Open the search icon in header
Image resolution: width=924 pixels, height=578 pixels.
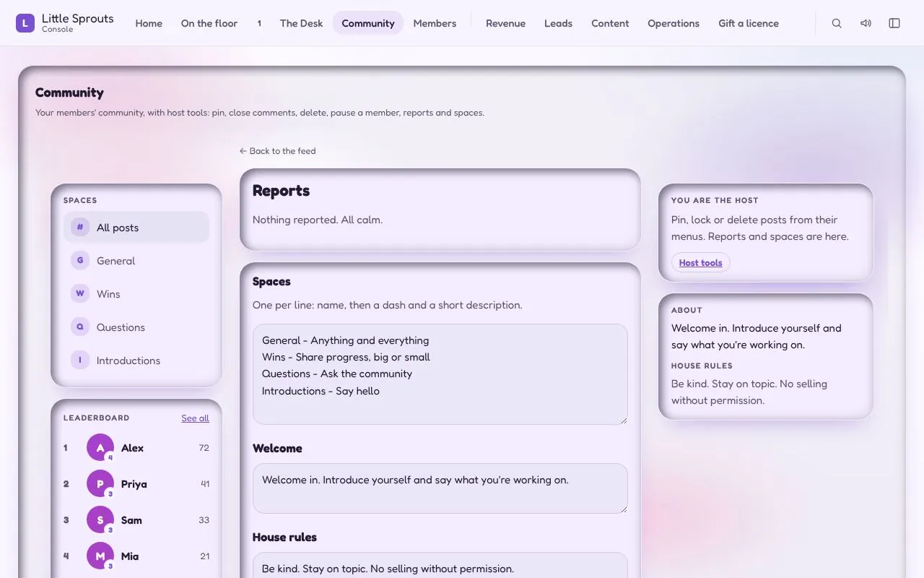(837, 23)
